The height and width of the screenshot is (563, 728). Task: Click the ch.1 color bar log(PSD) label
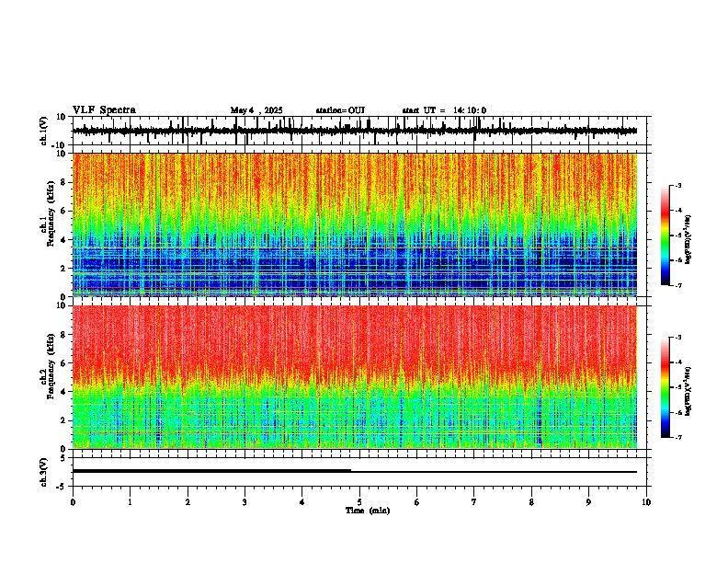coord(688,240)
